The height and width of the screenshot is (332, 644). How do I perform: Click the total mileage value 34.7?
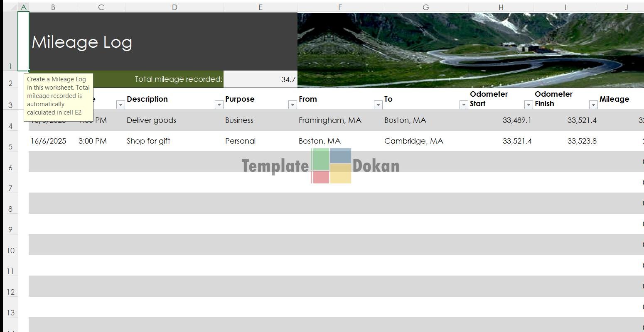260,79
